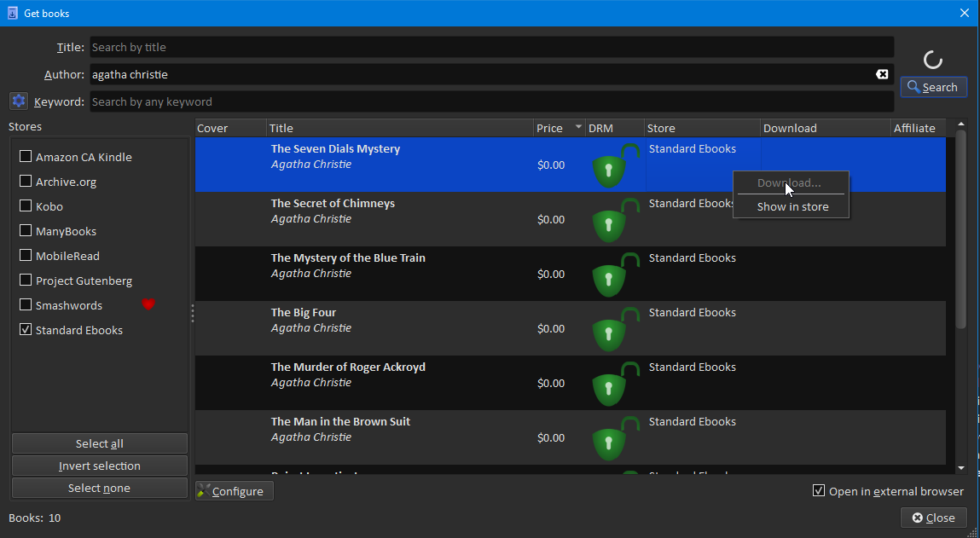Screen dimensions: 980x538
Task: Enable the Archive.org store checkbox
Action: point(26,182)
